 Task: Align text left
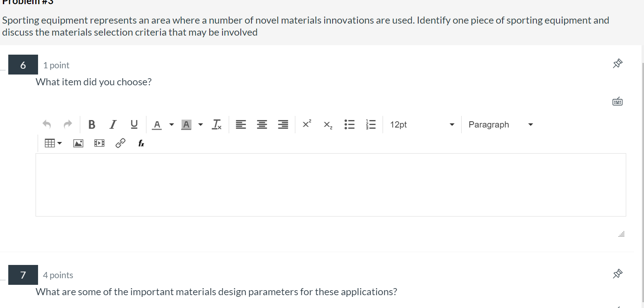click(x=241, y=125)
